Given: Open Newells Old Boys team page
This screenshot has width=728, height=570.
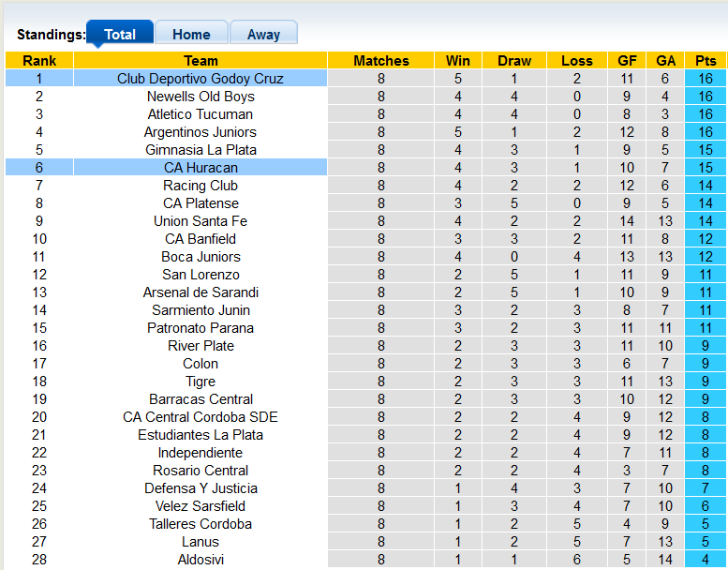Looking at the screenshot, I should 201,97.
